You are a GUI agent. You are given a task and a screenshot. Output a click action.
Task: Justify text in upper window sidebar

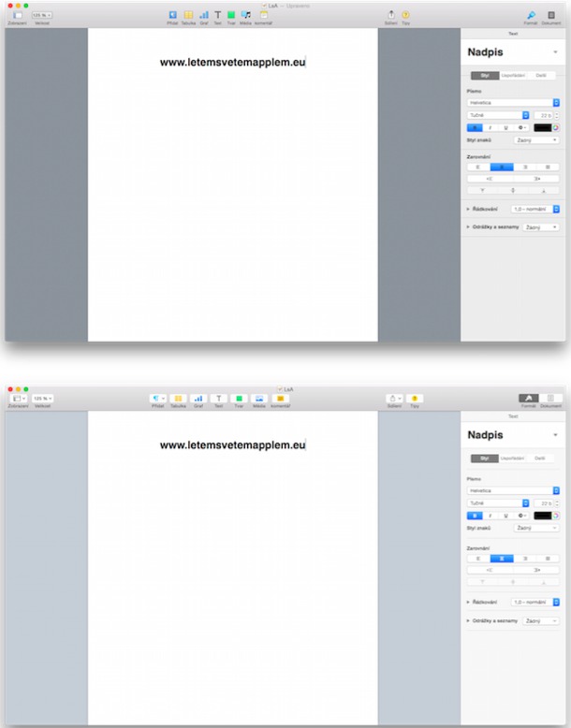[548, 167]
